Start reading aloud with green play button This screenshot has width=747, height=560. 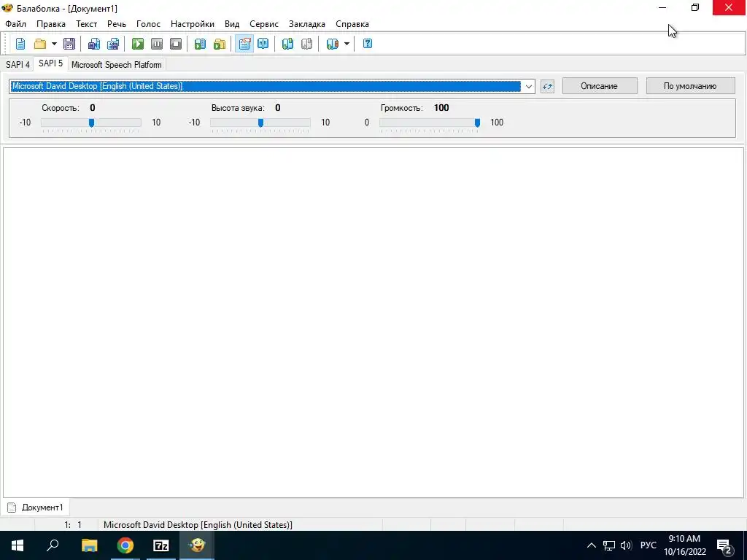[x=138, y=44]
